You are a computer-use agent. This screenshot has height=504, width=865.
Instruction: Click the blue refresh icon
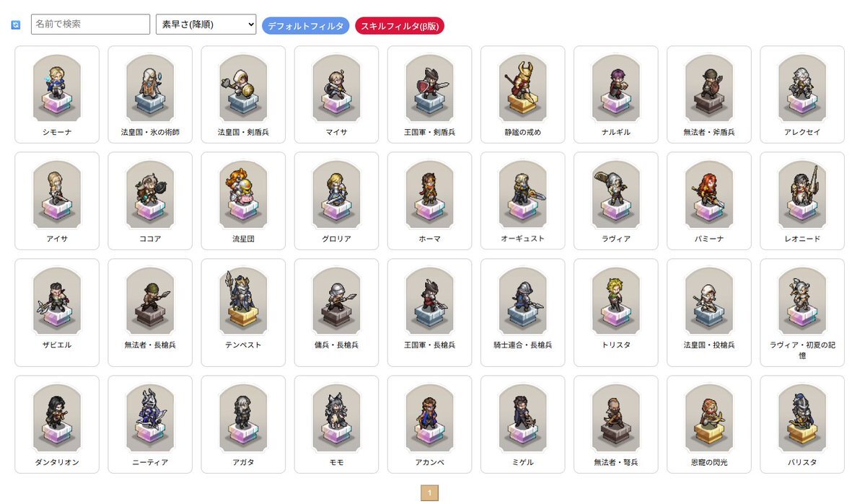tap(15, 25)
